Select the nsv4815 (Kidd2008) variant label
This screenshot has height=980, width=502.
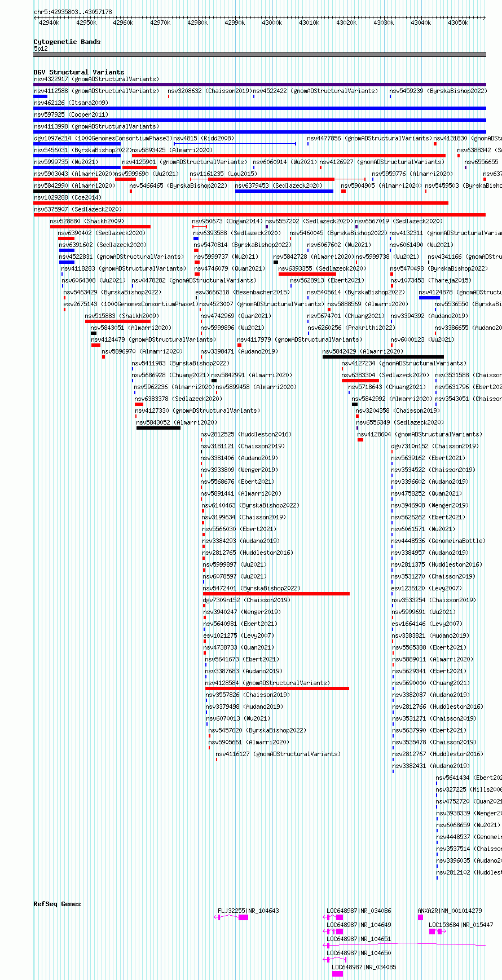[x=203, y=138]
